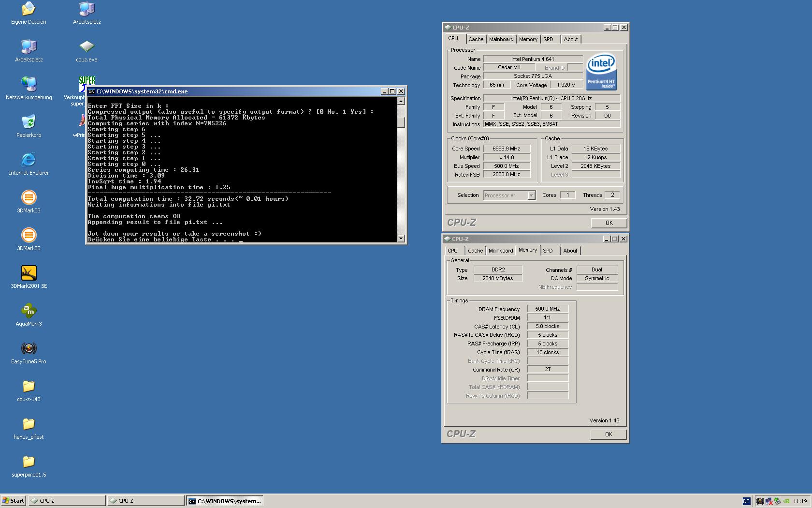Click safely remove hardware tray icon

(x=777, y=501)
